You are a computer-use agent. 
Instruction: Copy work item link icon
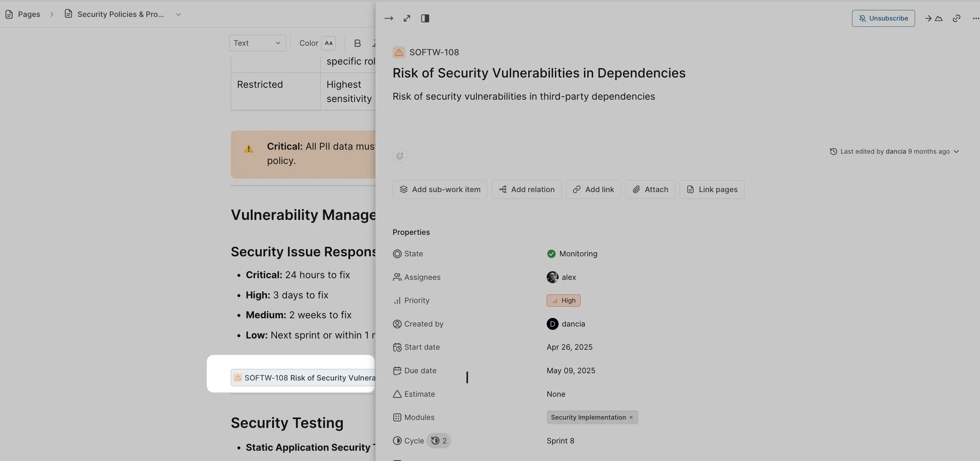[x=956, y=18]
